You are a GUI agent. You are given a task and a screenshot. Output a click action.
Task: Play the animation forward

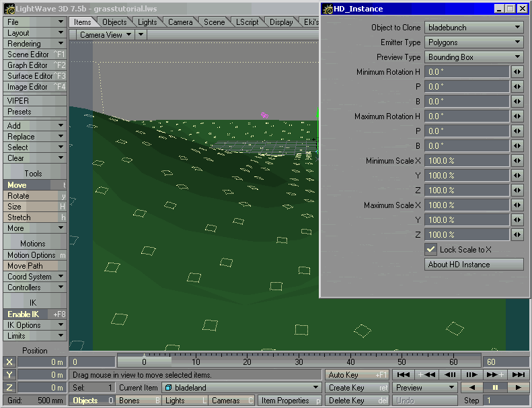[x=518, y=387]
